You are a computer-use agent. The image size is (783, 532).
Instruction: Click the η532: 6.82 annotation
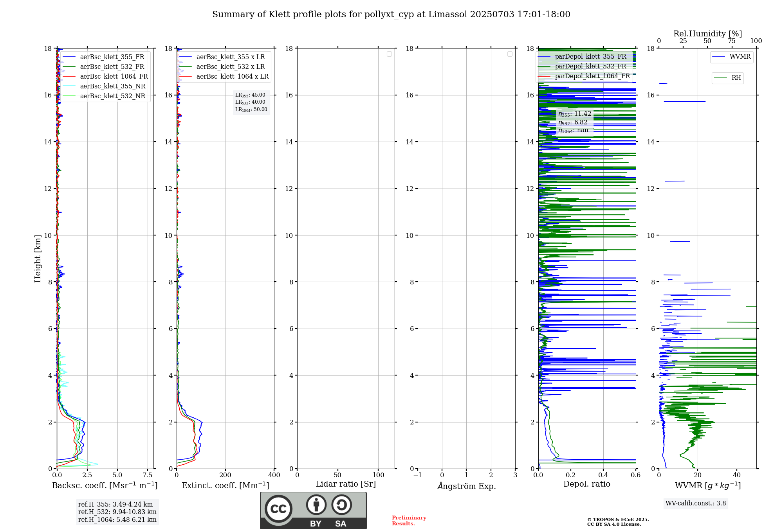click(573, 122)
